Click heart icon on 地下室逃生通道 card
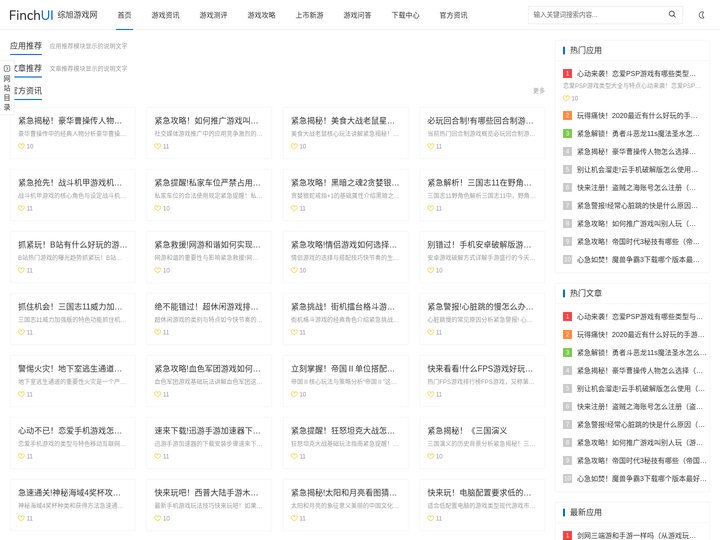 pos(21,394)
